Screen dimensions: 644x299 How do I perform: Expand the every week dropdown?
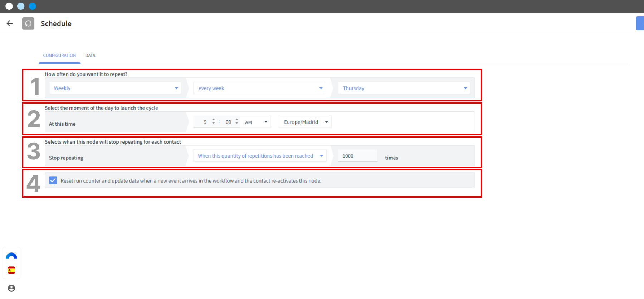click(x=260, y=88)
